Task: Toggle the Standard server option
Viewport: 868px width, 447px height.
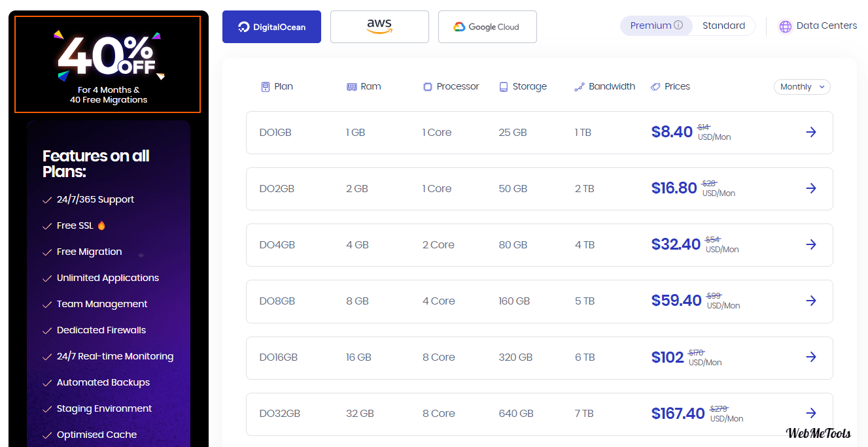Action: coord(723,25)
